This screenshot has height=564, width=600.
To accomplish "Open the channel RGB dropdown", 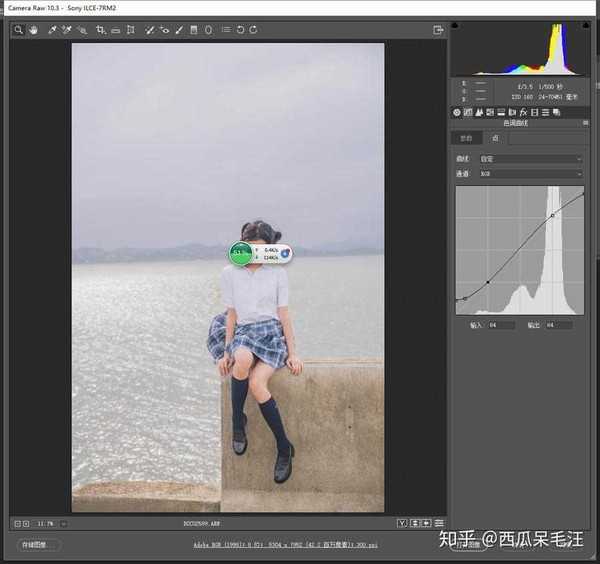I will pyautogui.click(x=530, y=174).
